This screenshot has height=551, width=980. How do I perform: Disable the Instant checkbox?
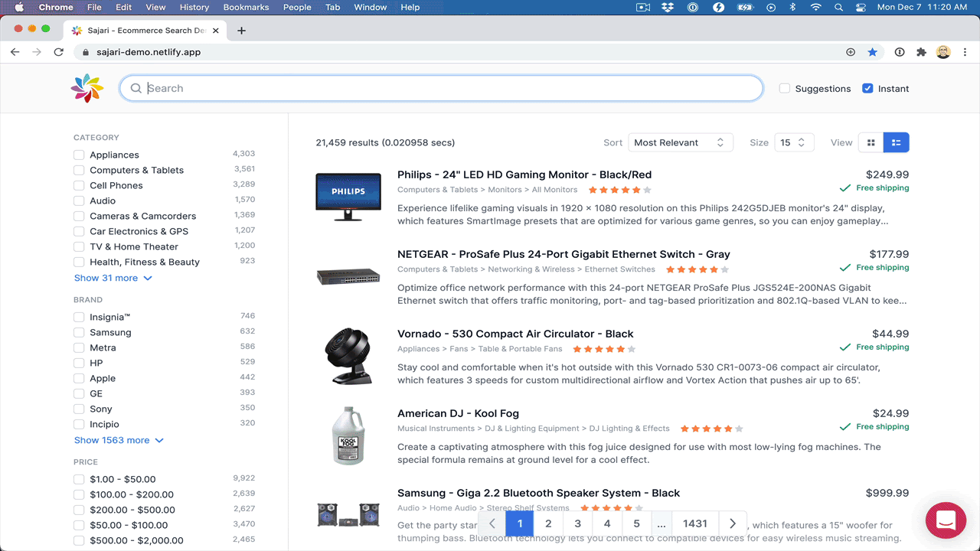[x=867, y=88]
